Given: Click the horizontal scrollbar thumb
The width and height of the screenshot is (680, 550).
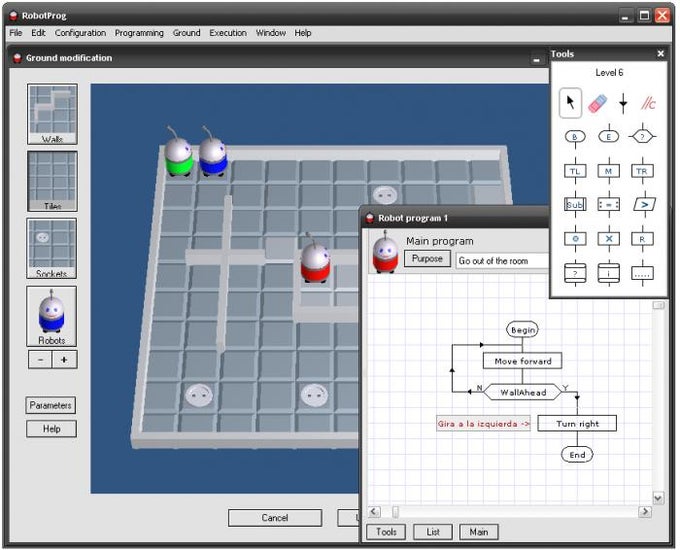Looking at the screenshot, I should pos(396,512).
